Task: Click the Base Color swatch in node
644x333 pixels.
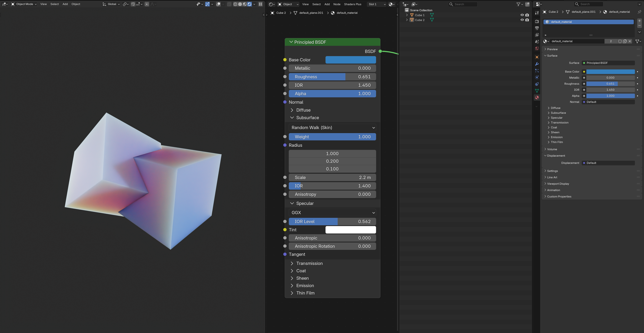Action: pos(350,60)
